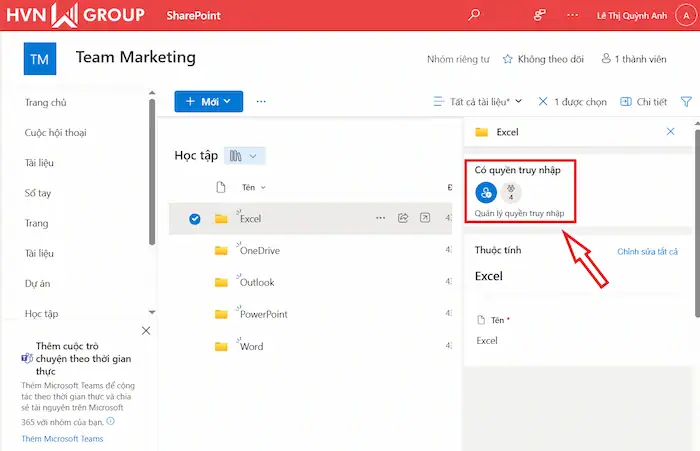Open the search magnifier in header
This screenshot has height=451, width=700.
click(x=474, y=15)
